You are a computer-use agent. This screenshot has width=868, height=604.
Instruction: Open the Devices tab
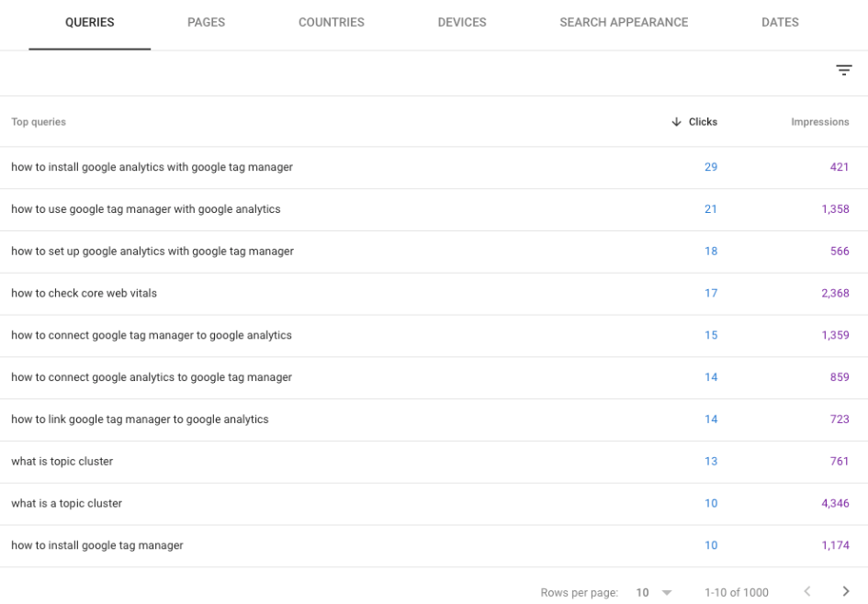tap(462, 23)
